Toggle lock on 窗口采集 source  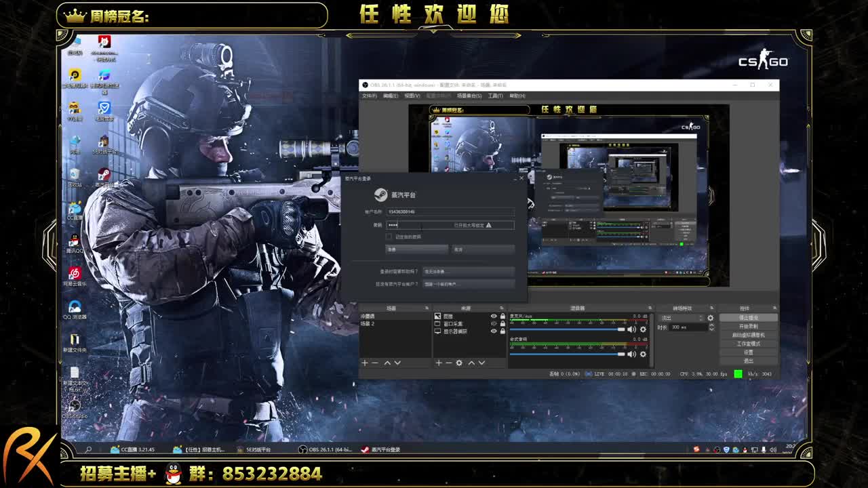click(502, 324)
